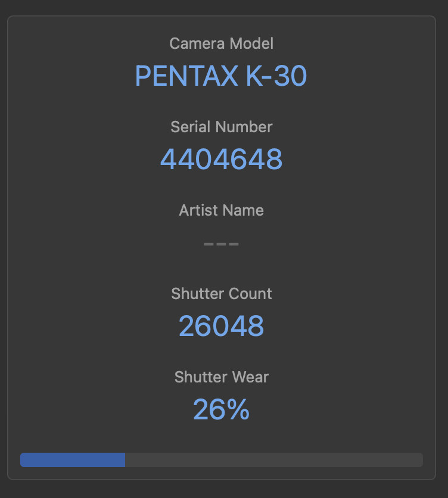Viewport: 448px width, 498px height.
Task: Click the filled blue part of wear bar
Action: pyautogui.click(x=73, y=460)
